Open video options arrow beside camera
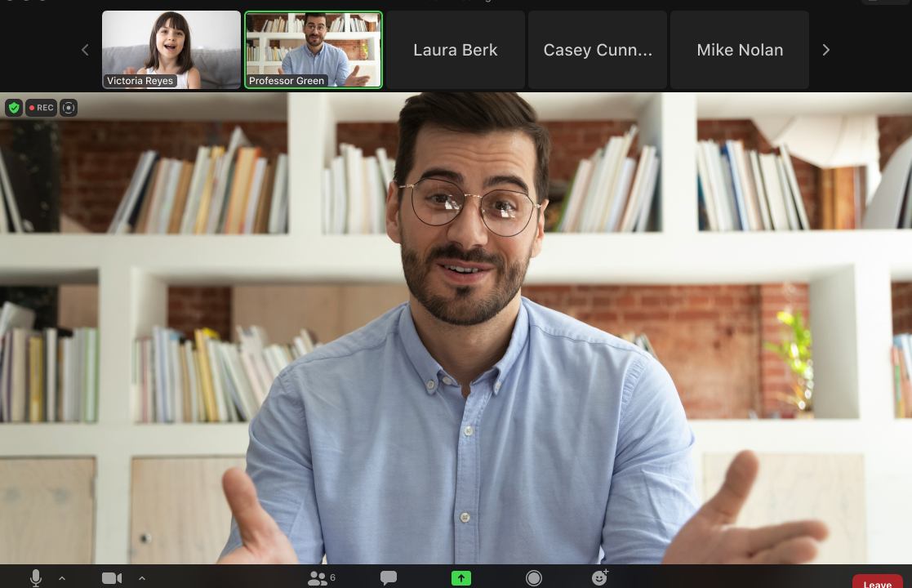This screenshot has height=588, width=912. tap(142, 578)
